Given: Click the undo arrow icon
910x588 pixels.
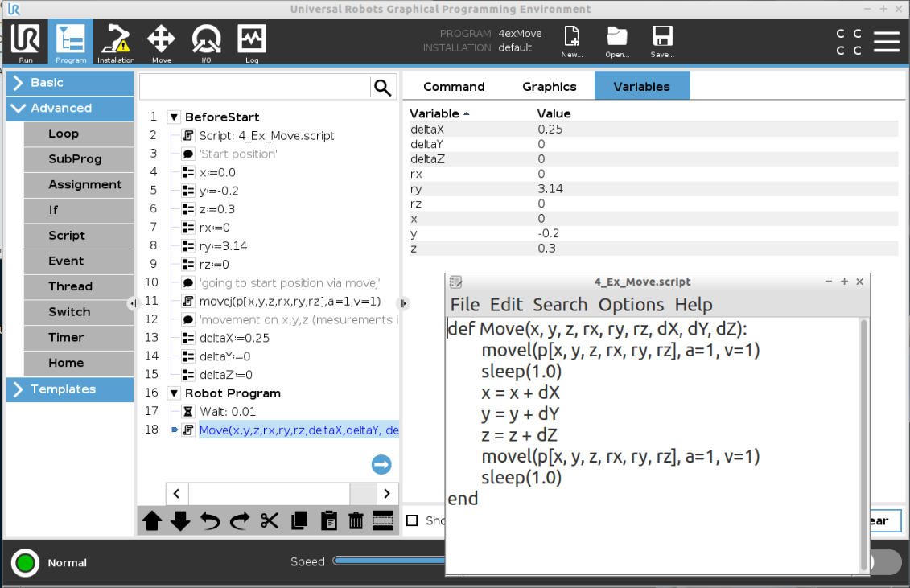Looking at the screenshot, I should (210, 520).
